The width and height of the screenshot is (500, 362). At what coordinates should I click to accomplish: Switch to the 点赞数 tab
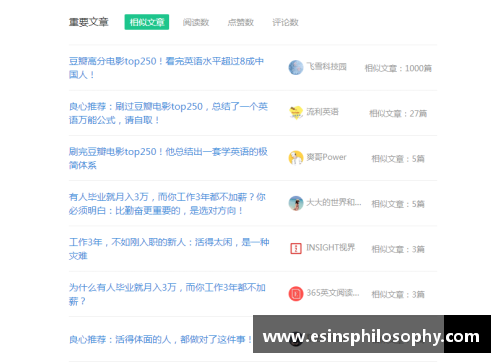click(x=240, y=22)
